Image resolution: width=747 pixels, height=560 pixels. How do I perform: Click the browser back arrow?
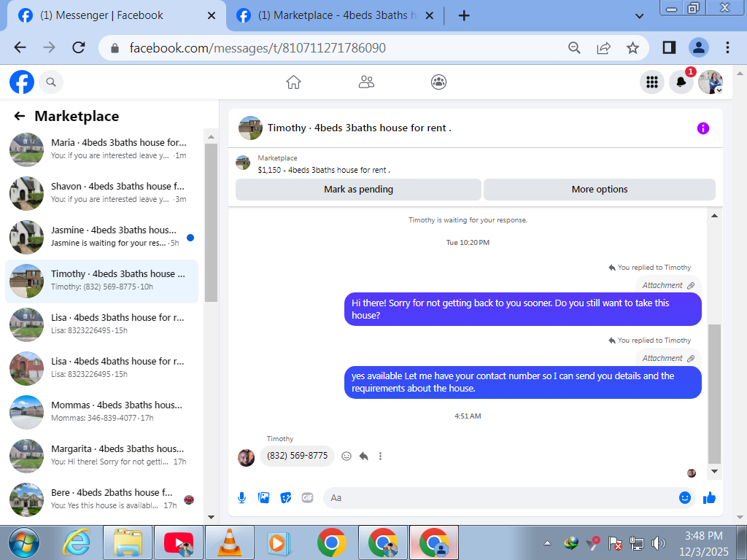click(x=20, y=47)
